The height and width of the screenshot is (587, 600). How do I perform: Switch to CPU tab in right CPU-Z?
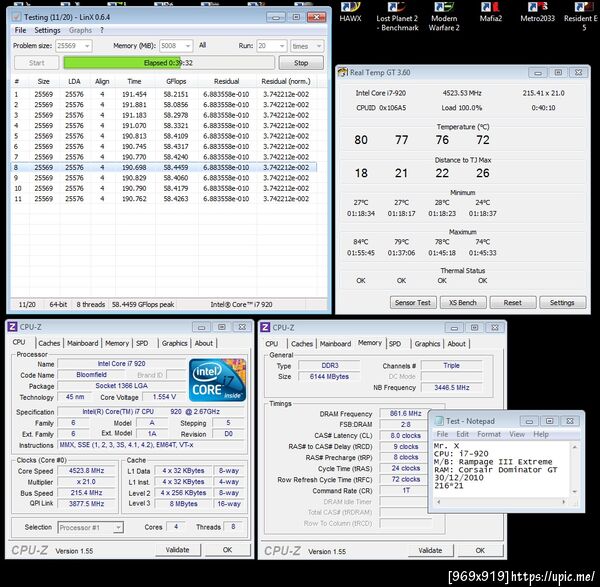[272, 344]
